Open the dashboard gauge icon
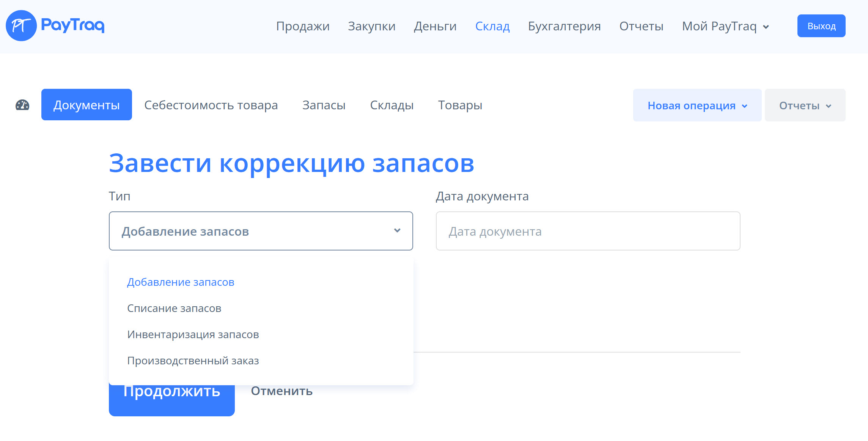Screen dimensions: 868x441 click(22, 105)
